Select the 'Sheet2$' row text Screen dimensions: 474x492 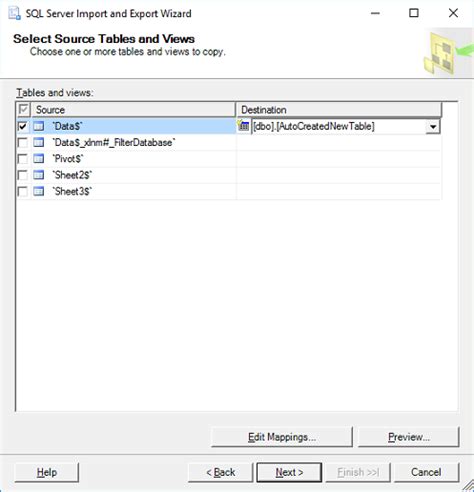72,175
